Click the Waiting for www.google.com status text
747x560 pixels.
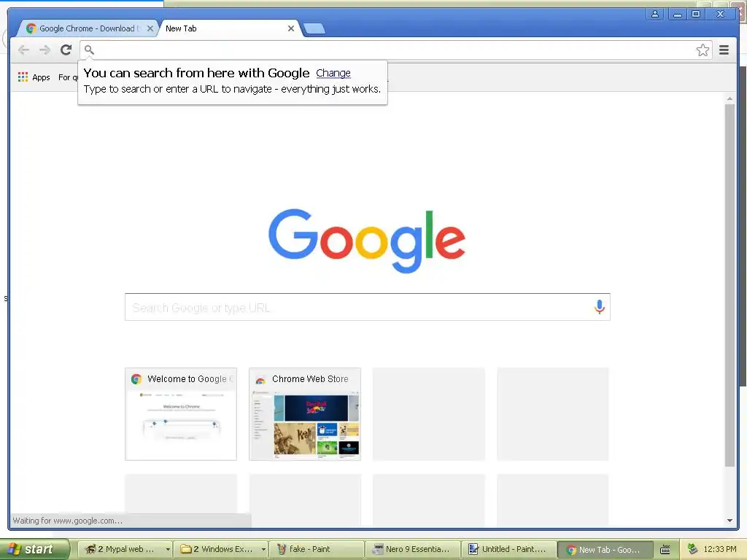pos(68,521)
